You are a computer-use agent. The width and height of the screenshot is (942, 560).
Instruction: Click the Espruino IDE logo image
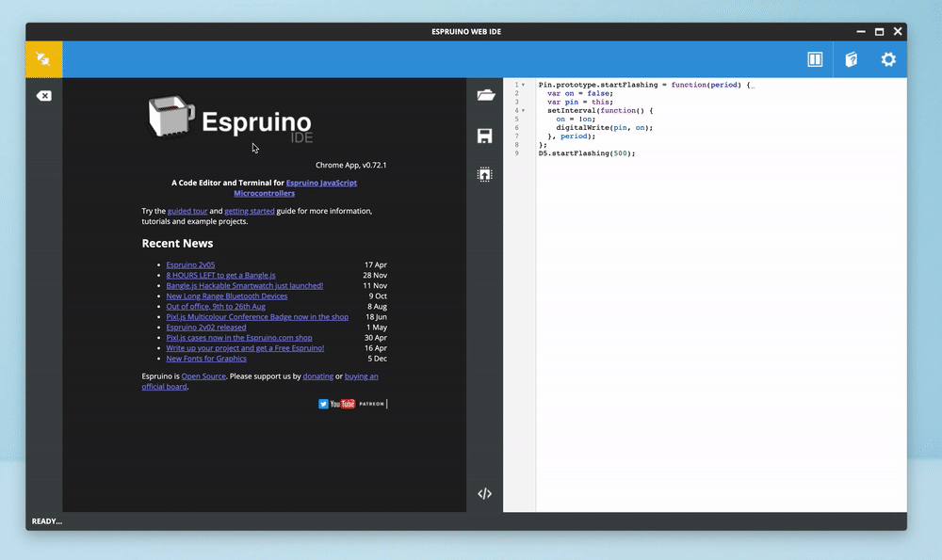(x=232, y=120)
